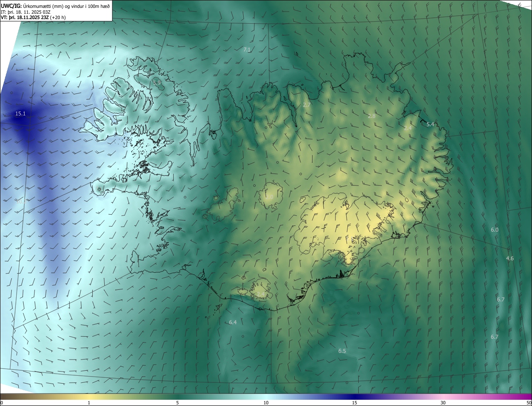Click the 15.1 value in the dark blue area
This screenshot has height=406, width=532.
pyautogui.click(x=20, y=113)
